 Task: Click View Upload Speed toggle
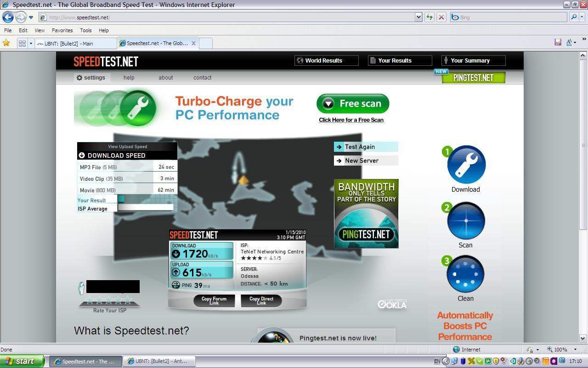click(128, 147)
